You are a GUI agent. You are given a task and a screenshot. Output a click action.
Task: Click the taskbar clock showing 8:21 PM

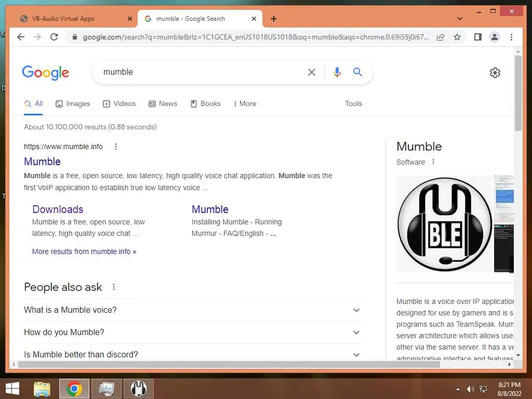(x=509, y=389)
